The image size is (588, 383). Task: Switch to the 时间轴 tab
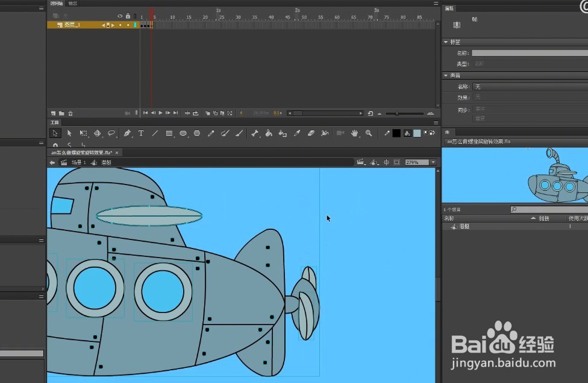point(57,4)
